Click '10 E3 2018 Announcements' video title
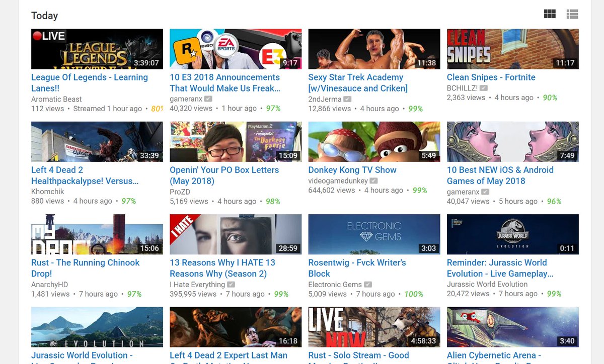This screenshot has width=604, height=364. click(x=225, y=83)
